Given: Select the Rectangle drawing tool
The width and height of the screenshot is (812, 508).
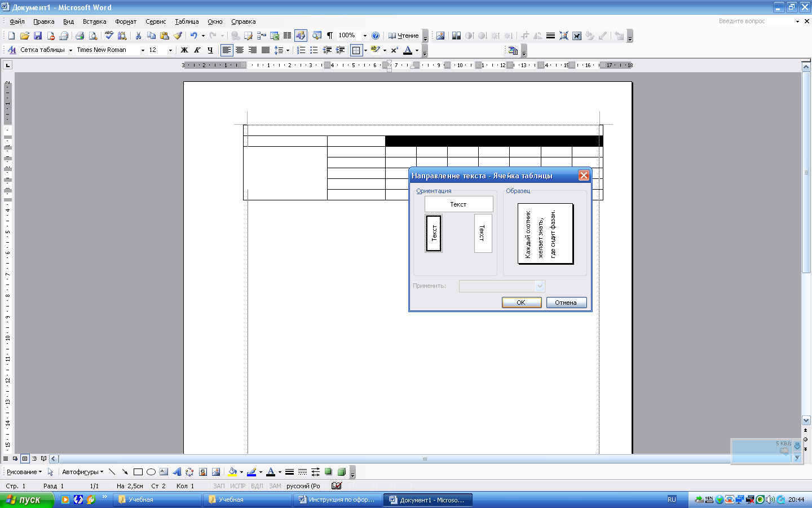Looking at the screenshot, I should pos(138,472).
